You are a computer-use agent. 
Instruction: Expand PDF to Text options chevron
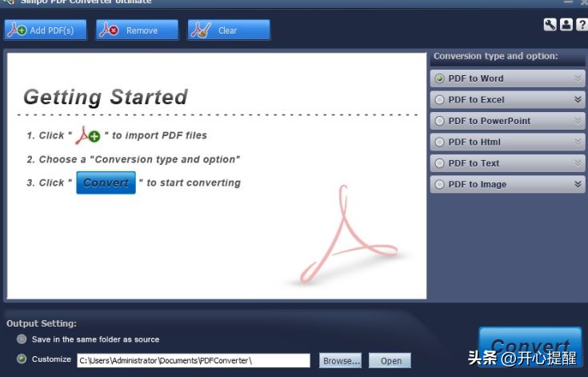pos(578,162)
